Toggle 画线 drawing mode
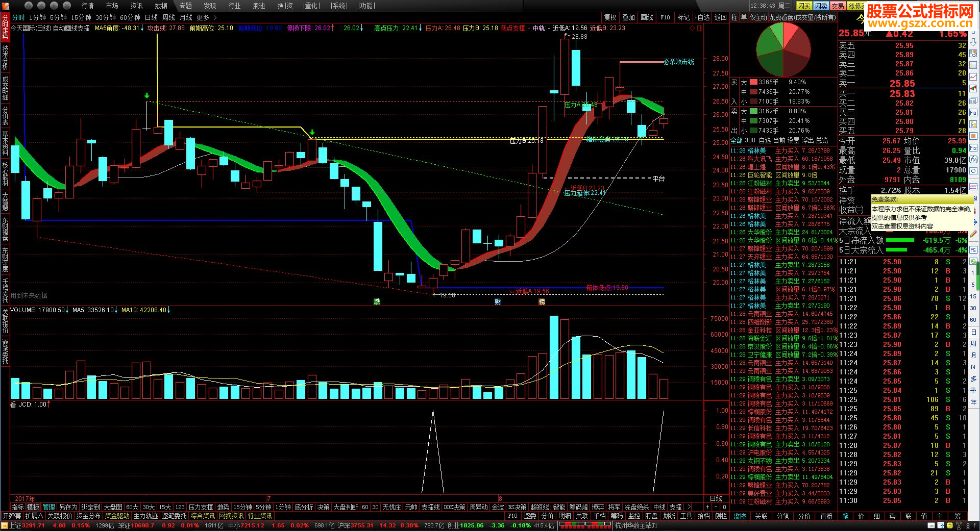 [x=647, y=17]
